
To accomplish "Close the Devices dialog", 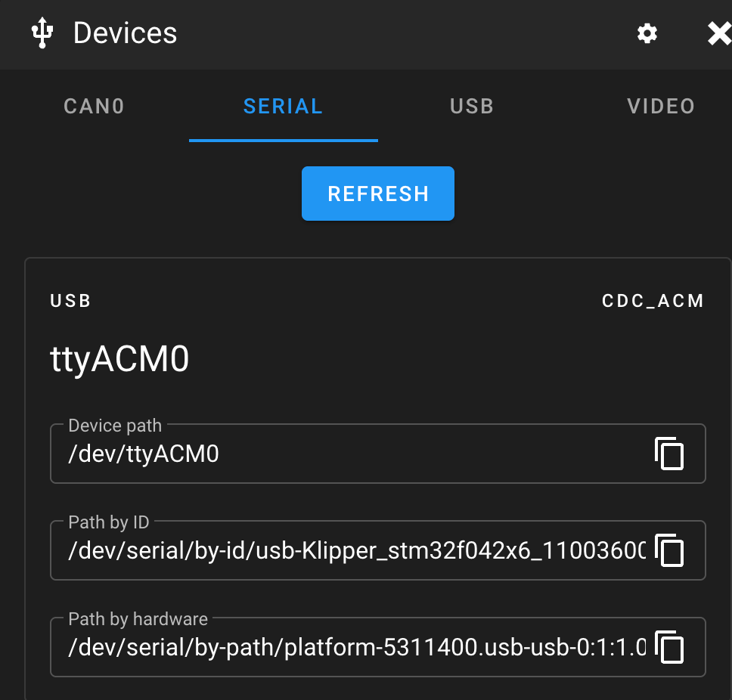I will (x=719, y=33).
